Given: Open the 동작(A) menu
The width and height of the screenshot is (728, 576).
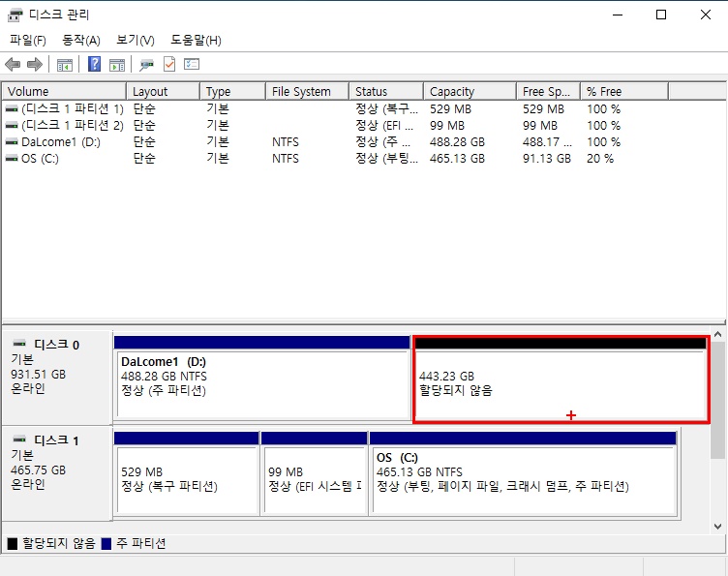Looking at the screenshot, I should pyautogui.click(x=81, y=41).
